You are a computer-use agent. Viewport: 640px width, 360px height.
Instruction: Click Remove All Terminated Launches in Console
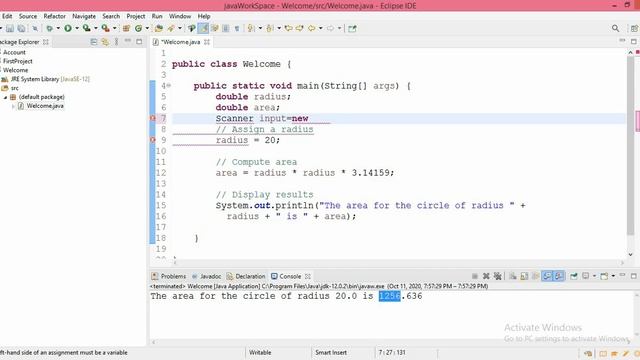coord(498,276)
